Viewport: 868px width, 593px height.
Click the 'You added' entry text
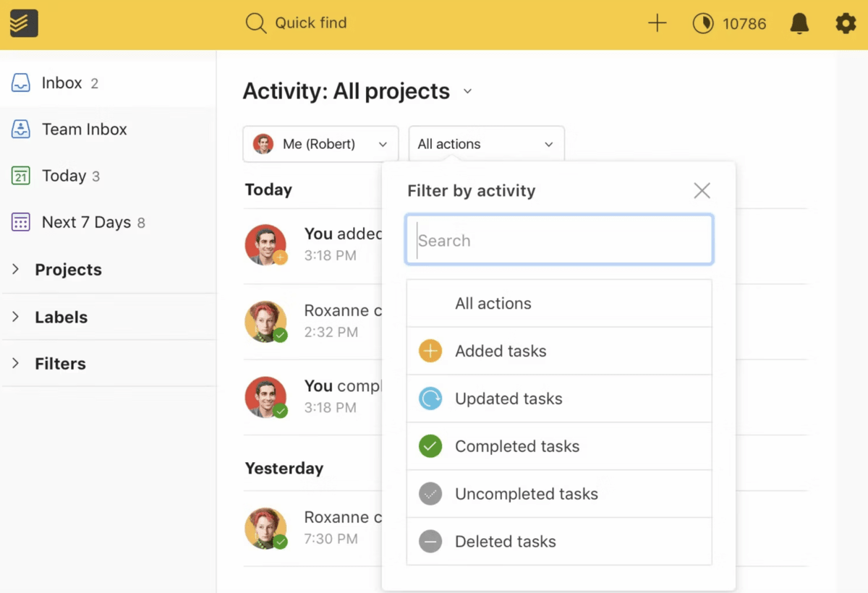[x=343, y=234]
